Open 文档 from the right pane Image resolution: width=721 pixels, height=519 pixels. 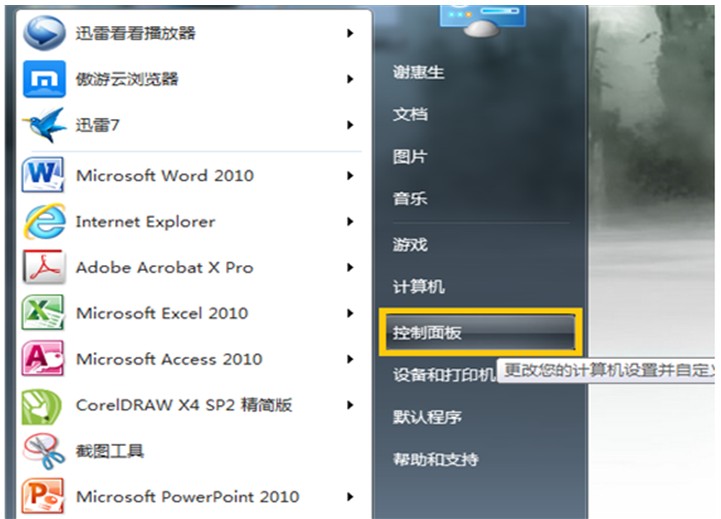410,114
